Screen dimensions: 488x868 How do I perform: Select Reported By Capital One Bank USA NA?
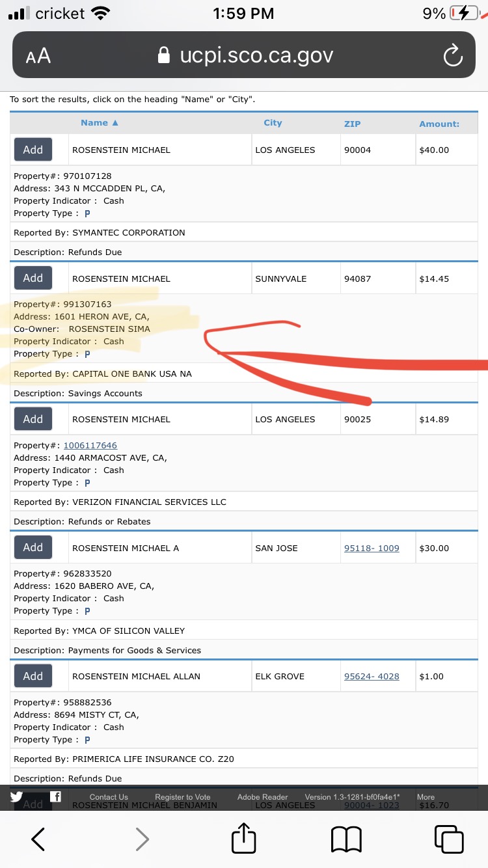click(103, 374)
